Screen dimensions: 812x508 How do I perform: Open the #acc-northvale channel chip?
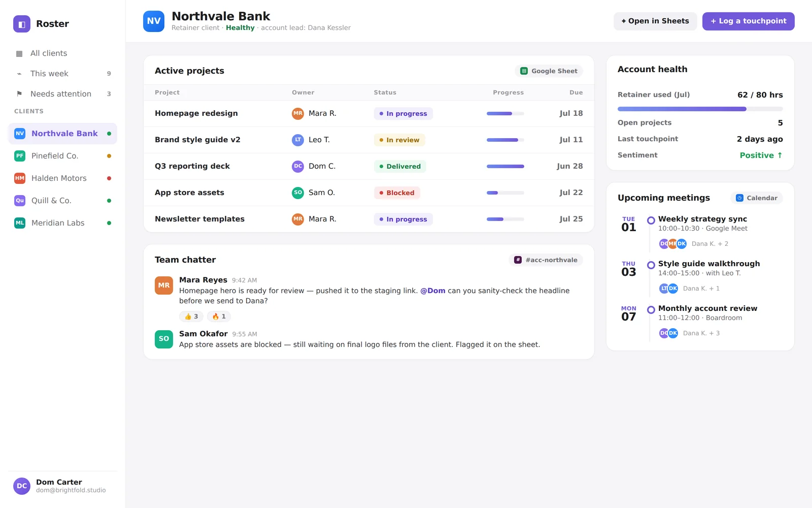546,260
